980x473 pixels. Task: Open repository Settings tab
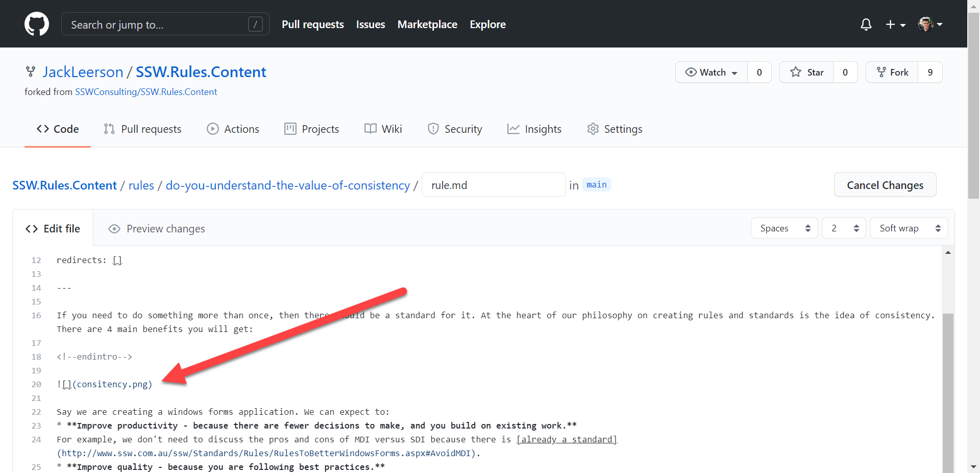point(615,129)
